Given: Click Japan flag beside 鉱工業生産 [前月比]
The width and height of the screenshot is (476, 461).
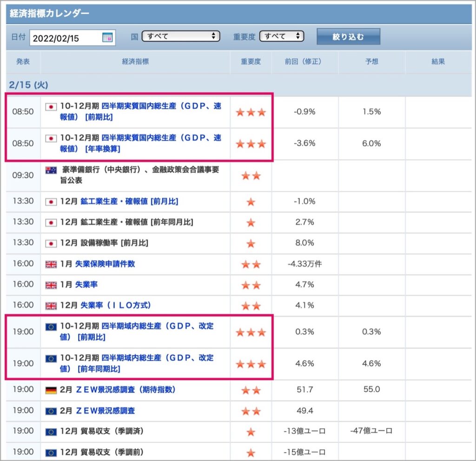Looking at the screenshot, I should coord(51,202).
